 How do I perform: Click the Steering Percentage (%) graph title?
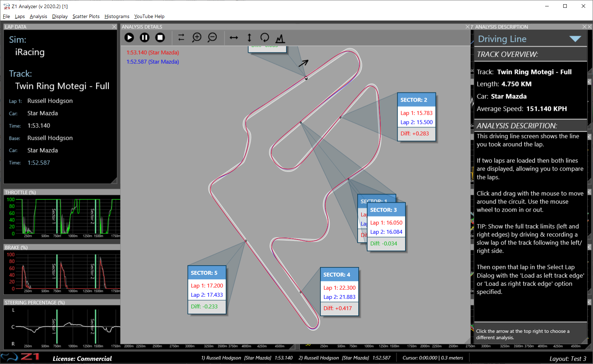coord(35,302)
